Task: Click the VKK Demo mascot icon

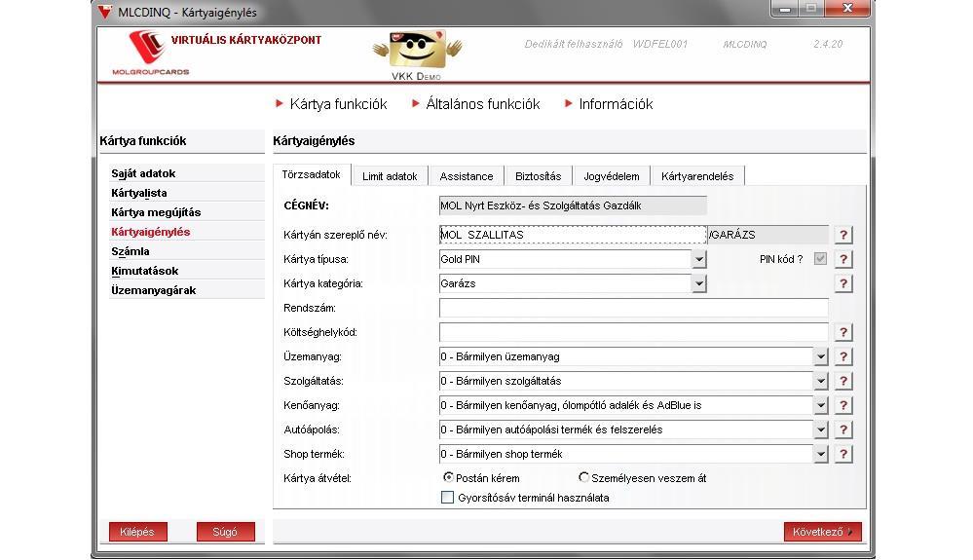Action: tap(417, 52)
